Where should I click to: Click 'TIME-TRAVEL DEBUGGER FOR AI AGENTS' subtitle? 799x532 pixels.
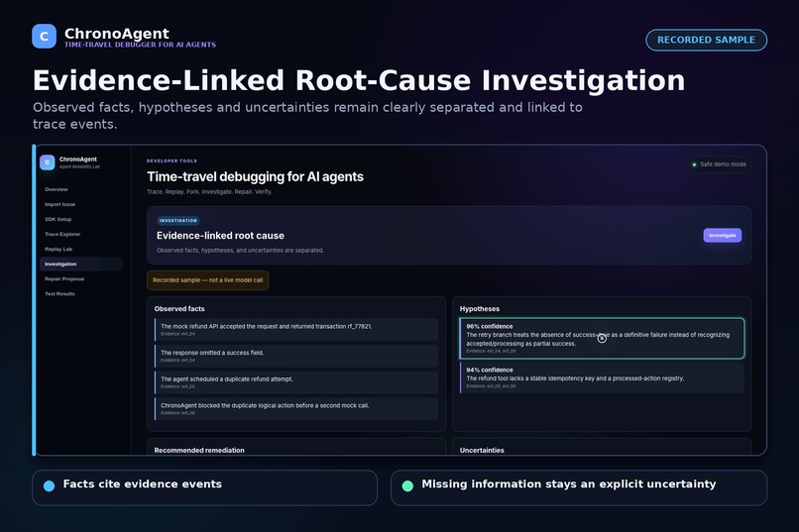[x=140, y=45]
